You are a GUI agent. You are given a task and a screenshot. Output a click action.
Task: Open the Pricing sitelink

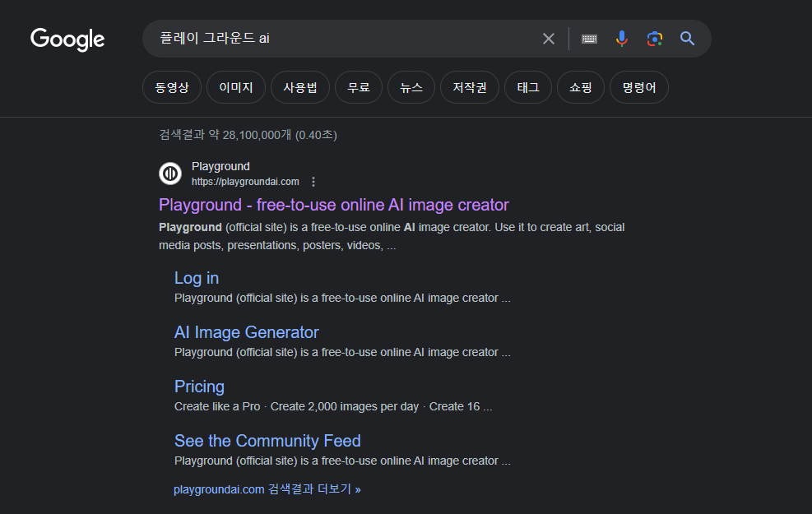[199, 387]
